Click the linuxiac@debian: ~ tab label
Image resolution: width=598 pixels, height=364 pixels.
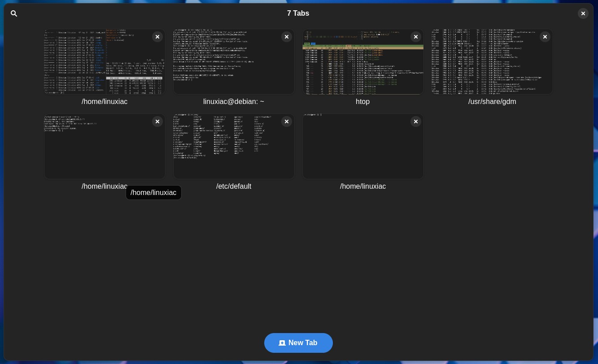click(234, 102)
